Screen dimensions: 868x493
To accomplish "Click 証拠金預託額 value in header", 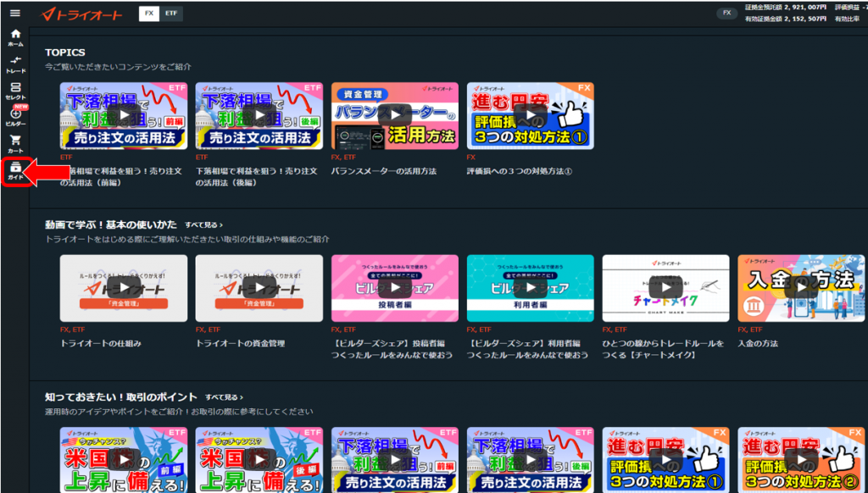I will [x=805, y=8].
